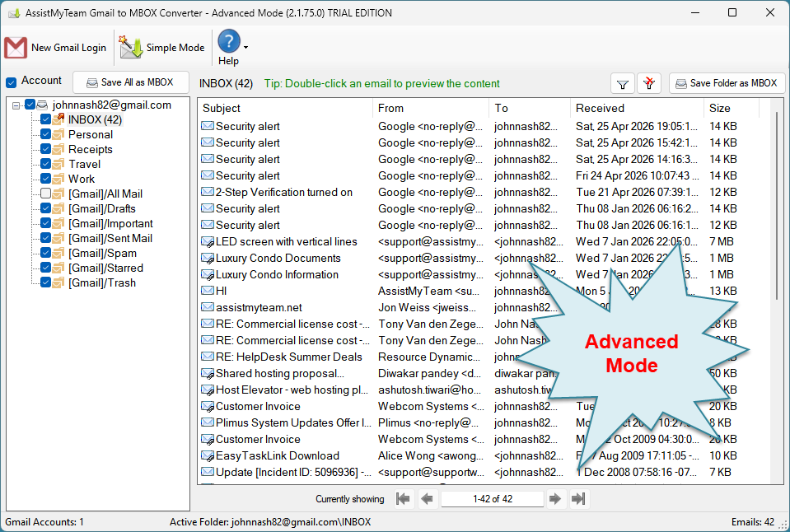Uncheck the [Gmail]/Spam folder checkbox

click(x=46, y=253)
